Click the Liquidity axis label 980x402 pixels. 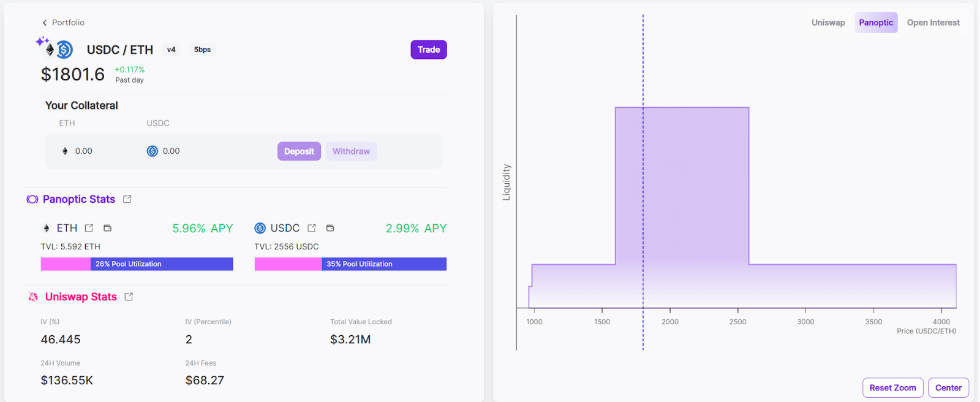(507, 182)
